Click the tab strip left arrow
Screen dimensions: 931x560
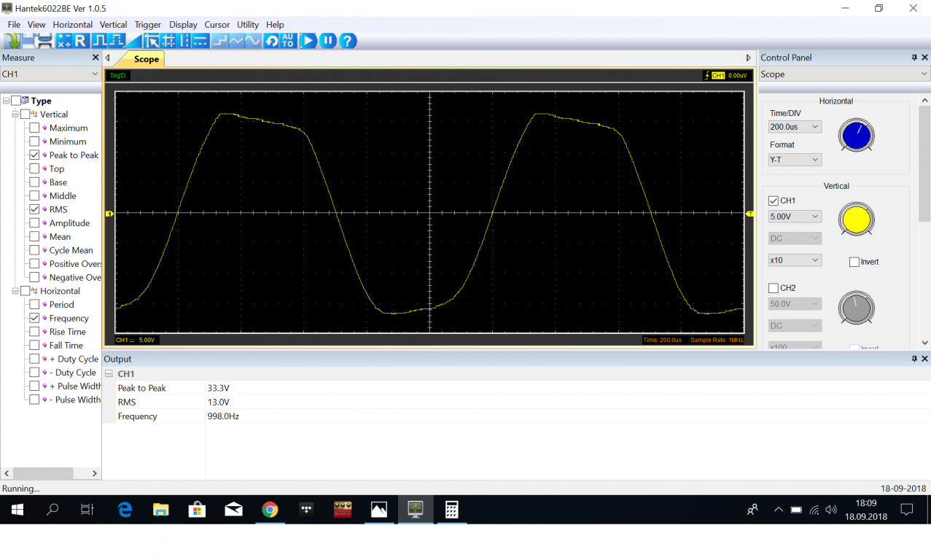[108, 58]
